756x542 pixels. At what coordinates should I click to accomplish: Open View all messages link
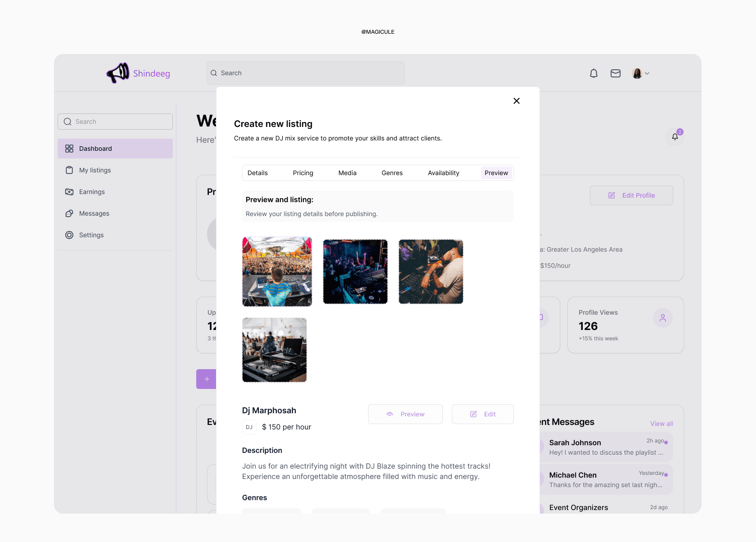pos(661,424)
